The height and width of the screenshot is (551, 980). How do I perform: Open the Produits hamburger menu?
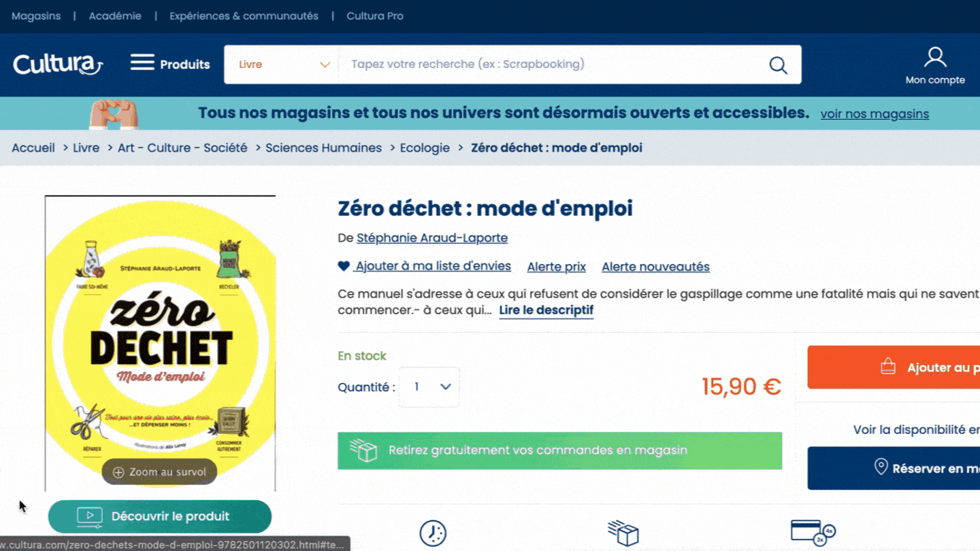170,64
